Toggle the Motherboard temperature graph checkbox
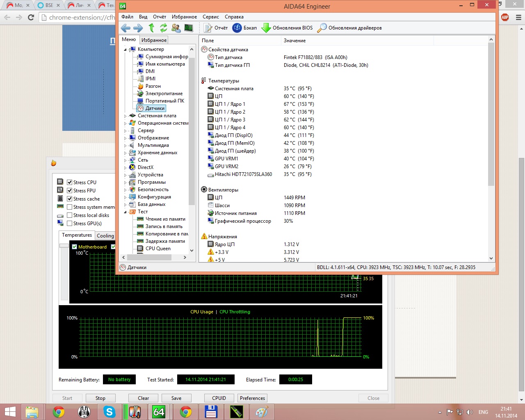525x420 pixels. click(75, 247)
